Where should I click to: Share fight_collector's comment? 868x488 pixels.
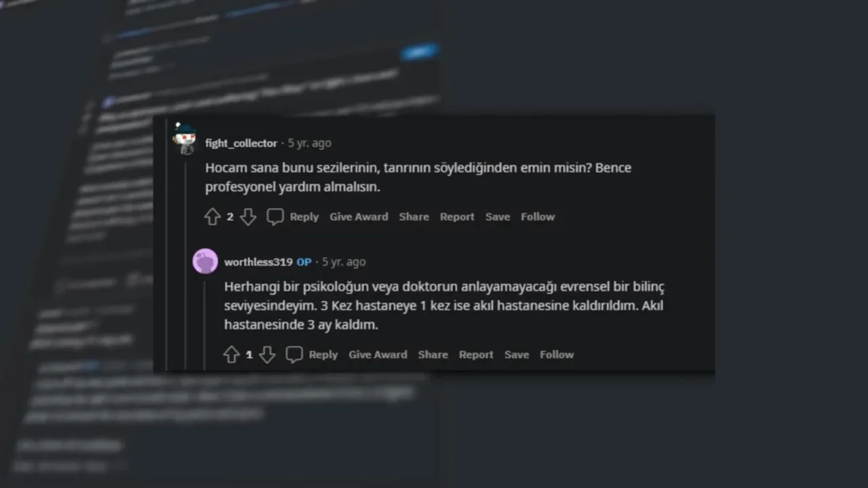tap(414, 217)
